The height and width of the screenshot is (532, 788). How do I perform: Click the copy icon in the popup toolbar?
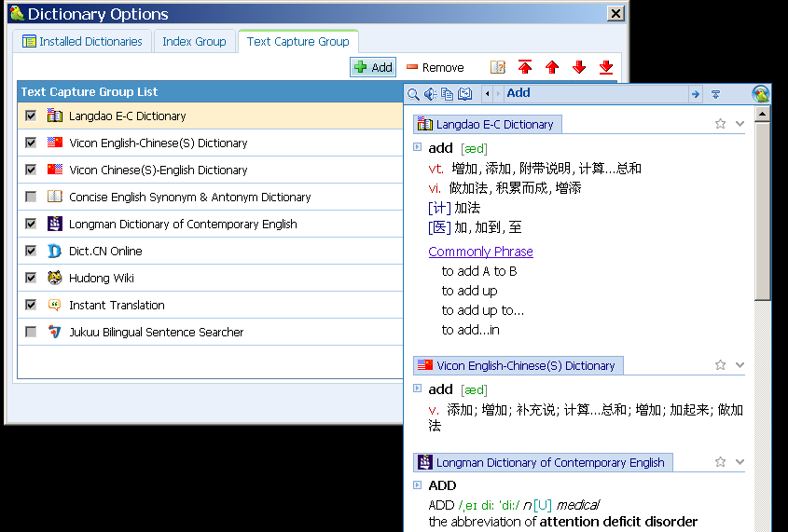pyautogui.click(x=447, y=94)
